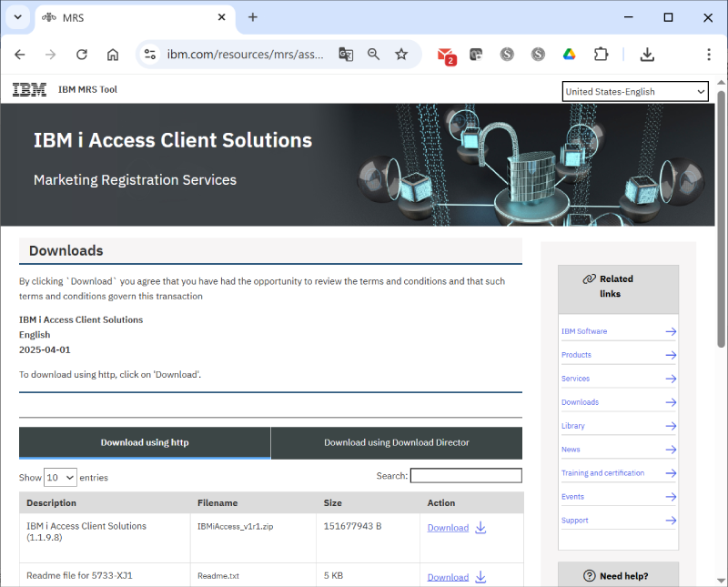Click download arrow icon for Readme.txt

(480, 577)
